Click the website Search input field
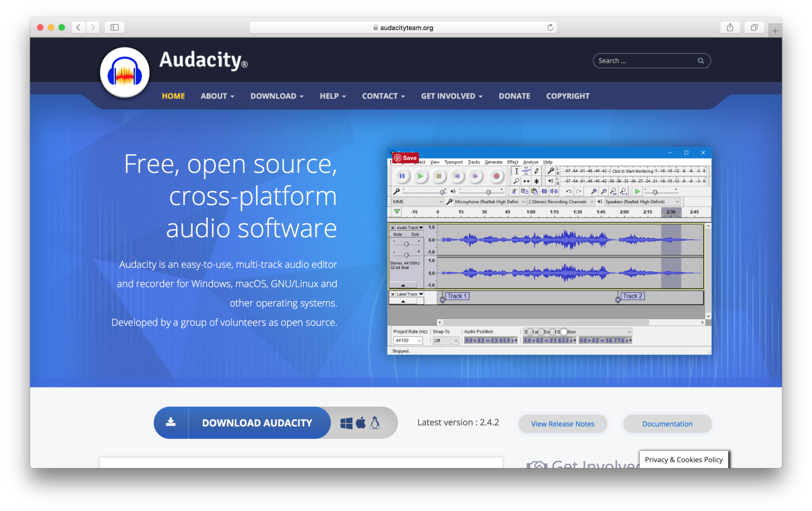 click(x=652, y=61)
